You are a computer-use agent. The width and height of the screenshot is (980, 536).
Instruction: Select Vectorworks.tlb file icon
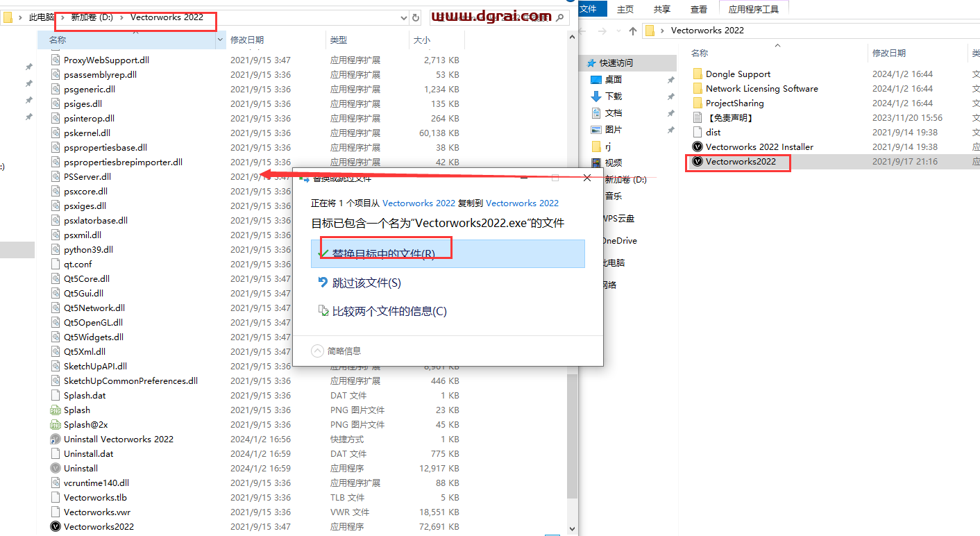[56, 497]
